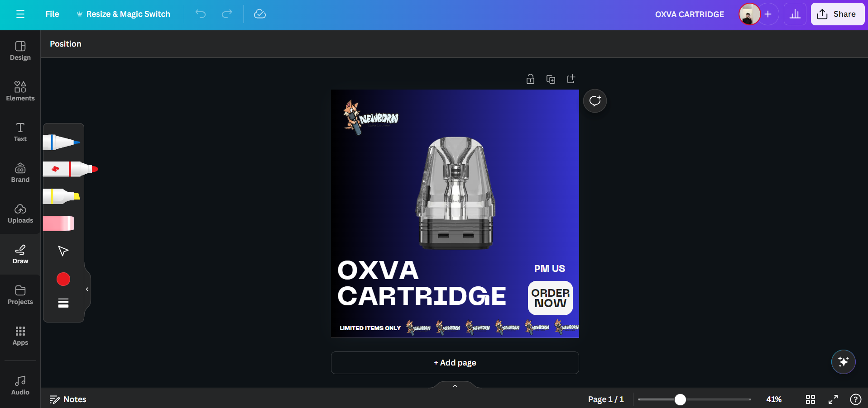The width and height of the screenshot is (868, 408).
Task: Open the Magic assistant sparkle button
Action: point(843,362)
